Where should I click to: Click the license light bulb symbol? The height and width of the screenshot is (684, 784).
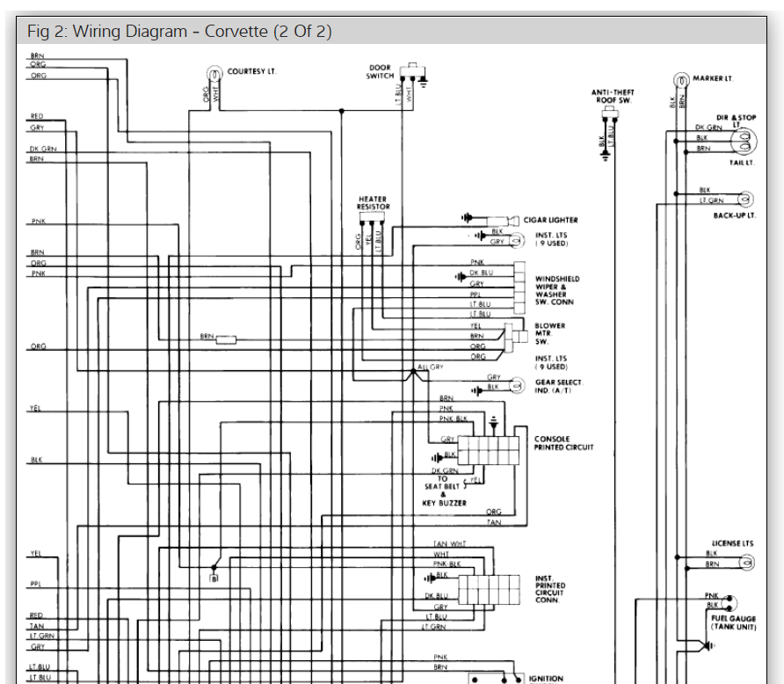click(x=746, y=563)
